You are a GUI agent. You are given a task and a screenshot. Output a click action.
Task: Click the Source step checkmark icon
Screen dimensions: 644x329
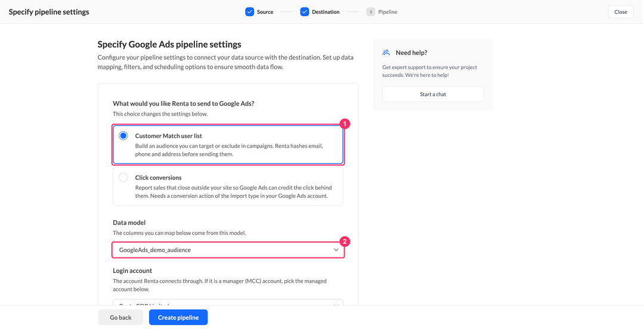click(250, 12)
